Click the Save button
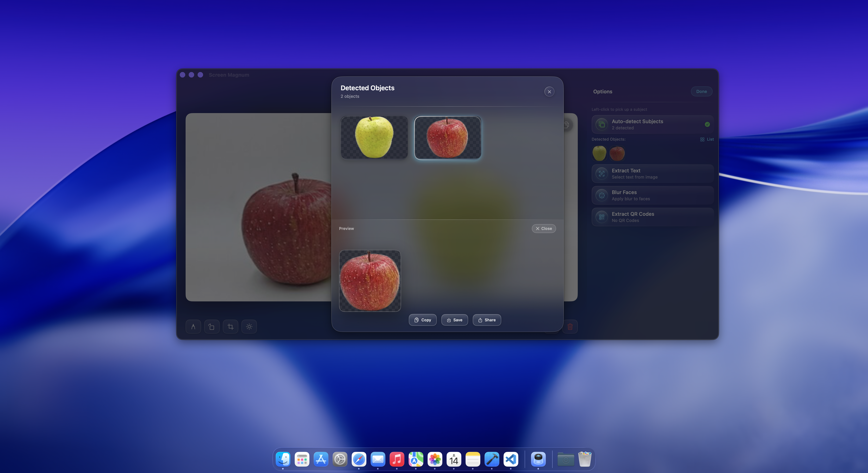The width and height of the screenshot is (868, 473). [x=454, y=320]
